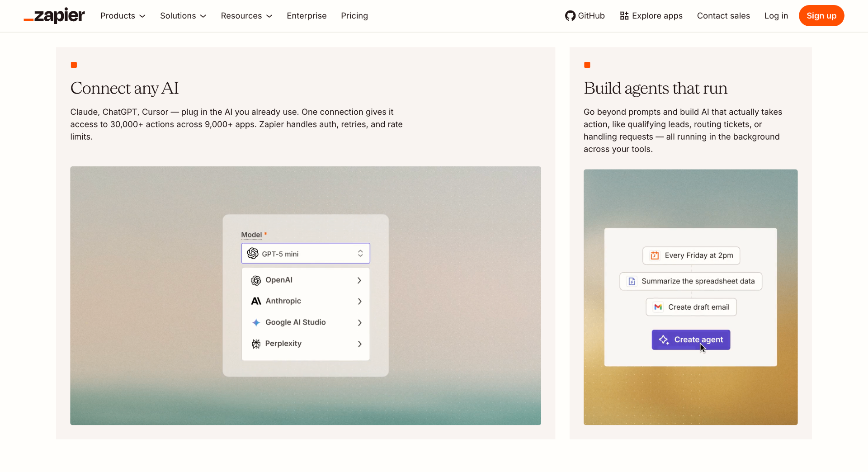Open the Resources dropdown menu

[x=246, y=16]
